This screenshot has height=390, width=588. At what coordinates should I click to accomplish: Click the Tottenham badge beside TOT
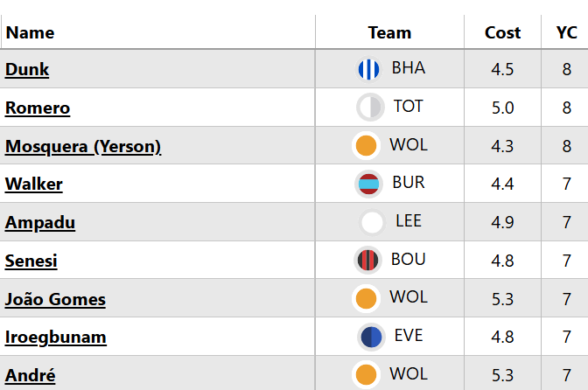(x=370, y=108)
